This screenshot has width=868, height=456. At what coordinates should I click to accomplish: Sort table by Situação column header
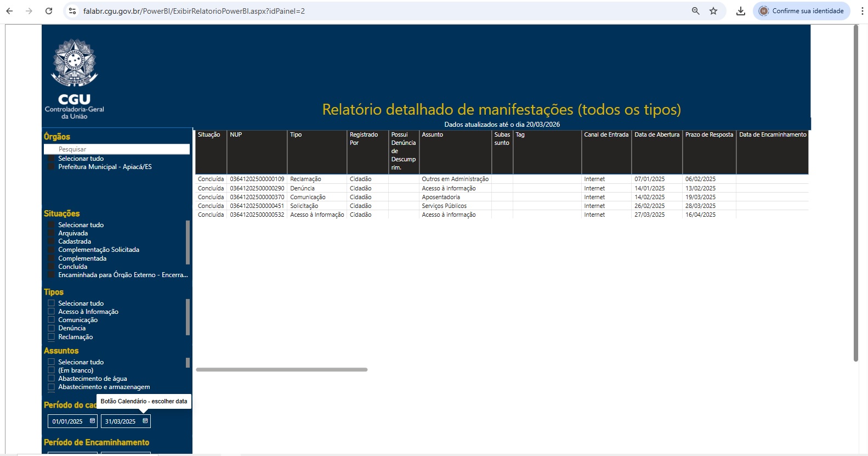coord(211,152)
